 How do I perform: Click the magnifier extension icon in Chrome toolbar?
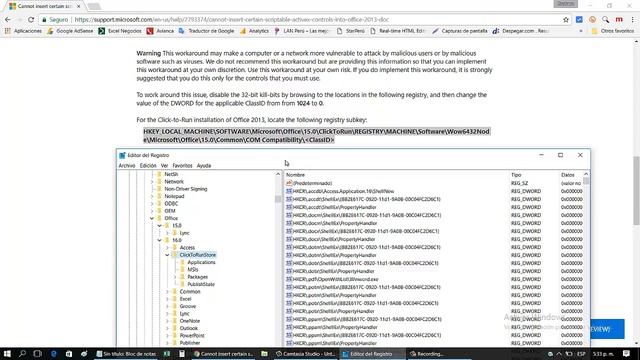pos(605,20)
